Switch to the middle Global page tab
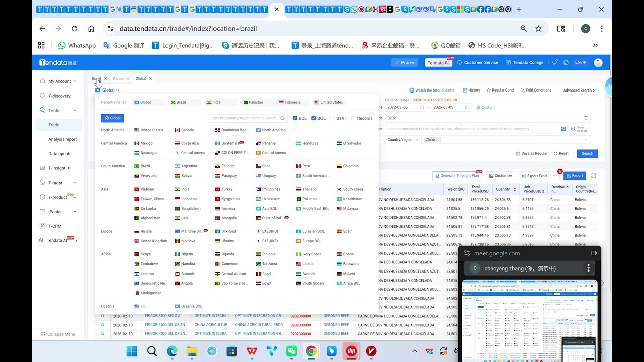This screenshot has width=644, height=362. click(118, 79)
